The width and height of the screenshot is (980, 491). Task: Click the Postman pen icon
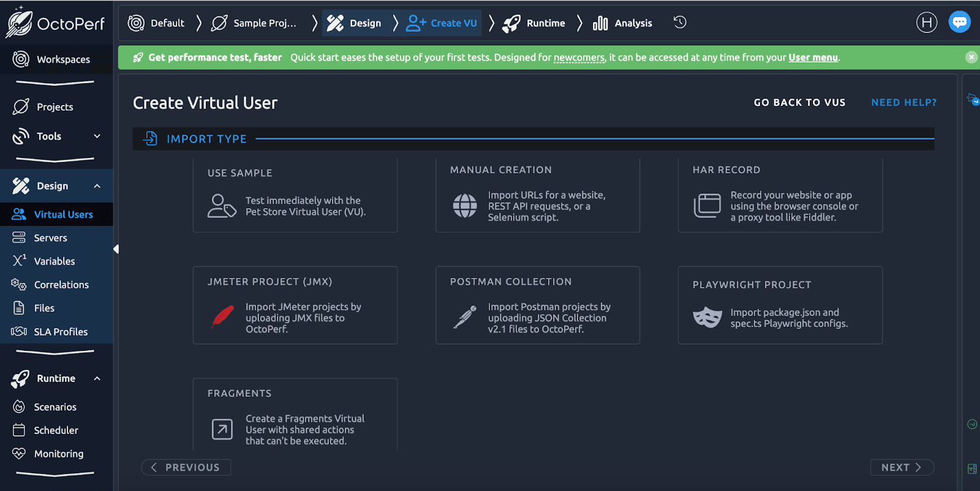465,317
